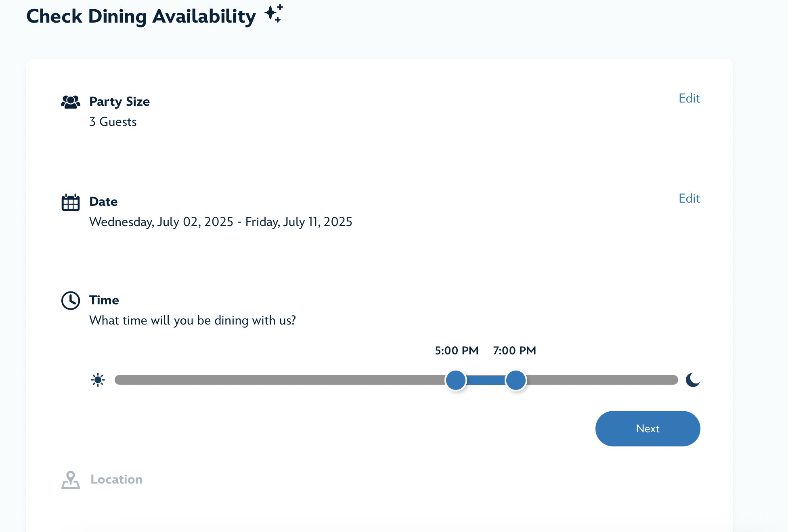Image resolution: width=788 pixels, height=532 pixels.
Task: Click the highlighted range between slider handles
Action: coord(486,380)
